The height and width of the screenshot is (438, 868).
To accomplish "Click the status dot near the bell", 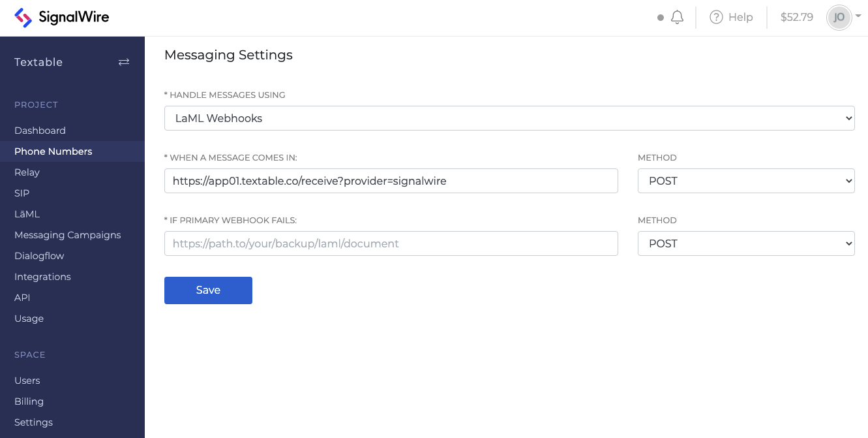I will [x=661, y=18].
